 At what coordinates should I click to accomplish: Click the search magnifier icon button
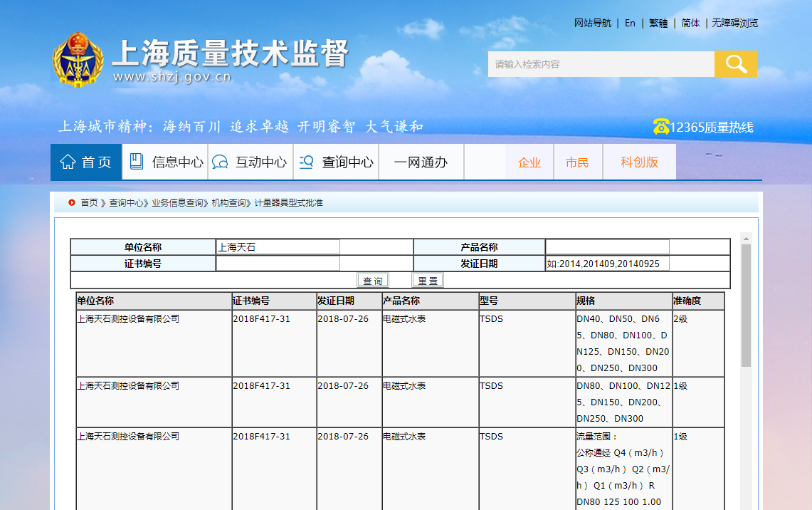pos(735,64)
